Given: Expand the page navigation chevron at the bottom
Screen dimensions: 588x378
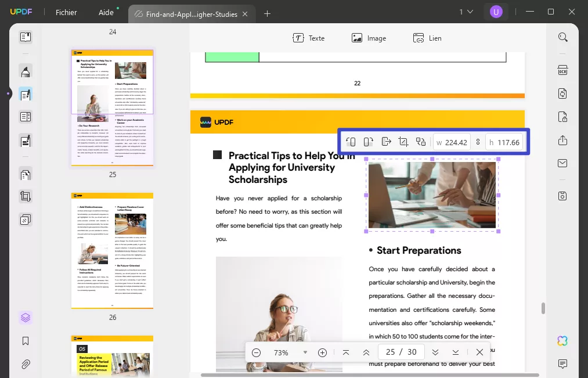Looking at the screenshot, I should (435, 352).
